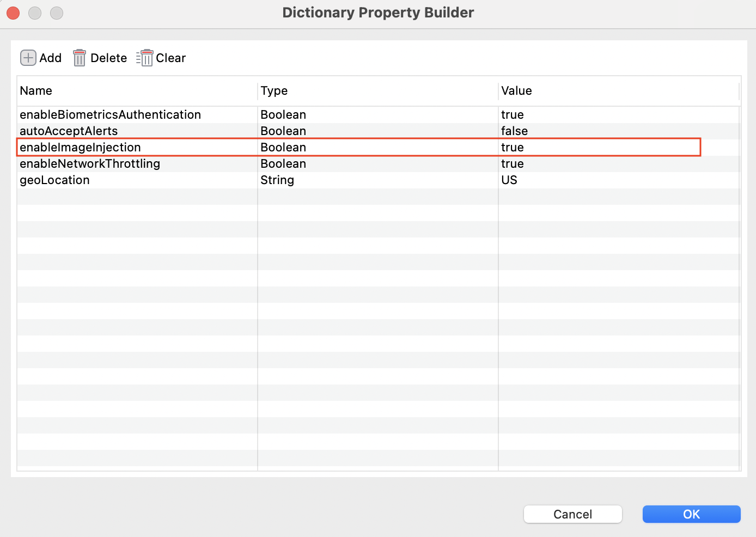Image resolution: width=756 pixels, height=537 pixels.
Task: Click the Boolean type cell of enableImageInjection
Action: 283,147
